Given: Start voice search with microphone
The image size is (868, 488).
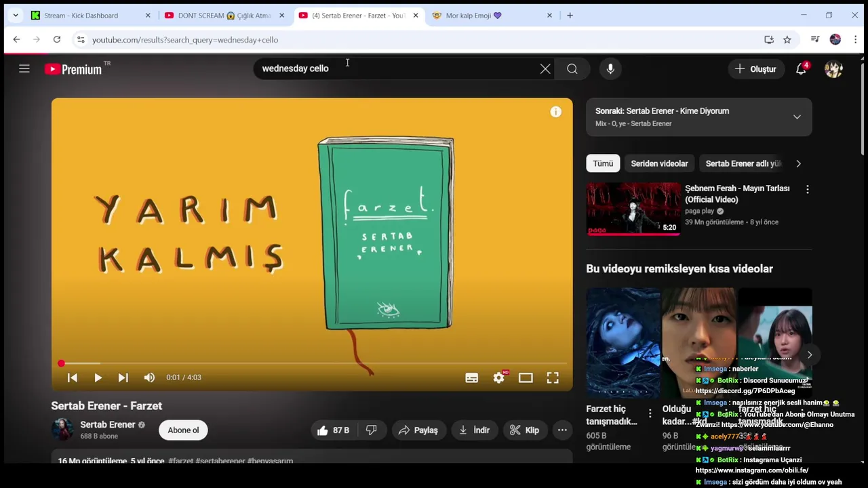Looking at the screenshot, I should 610,68.
